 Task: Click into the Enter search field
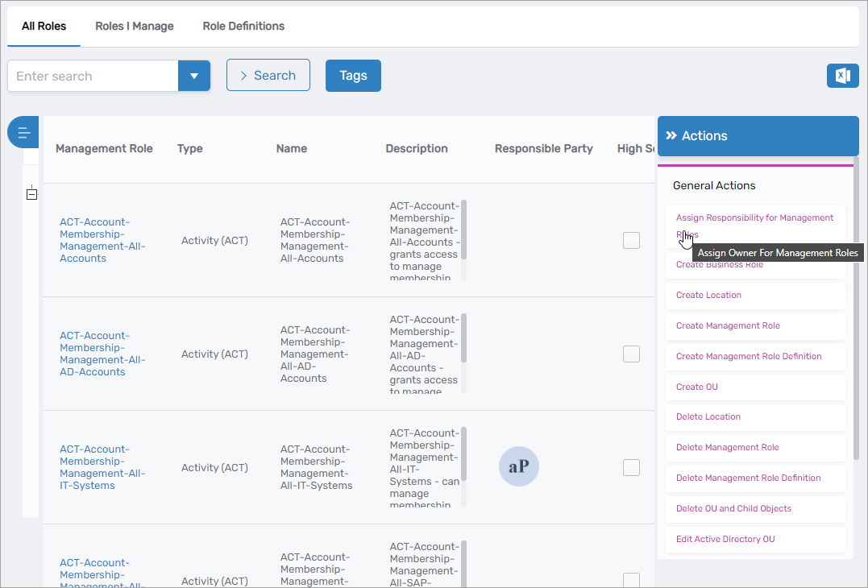coord(93,76)
